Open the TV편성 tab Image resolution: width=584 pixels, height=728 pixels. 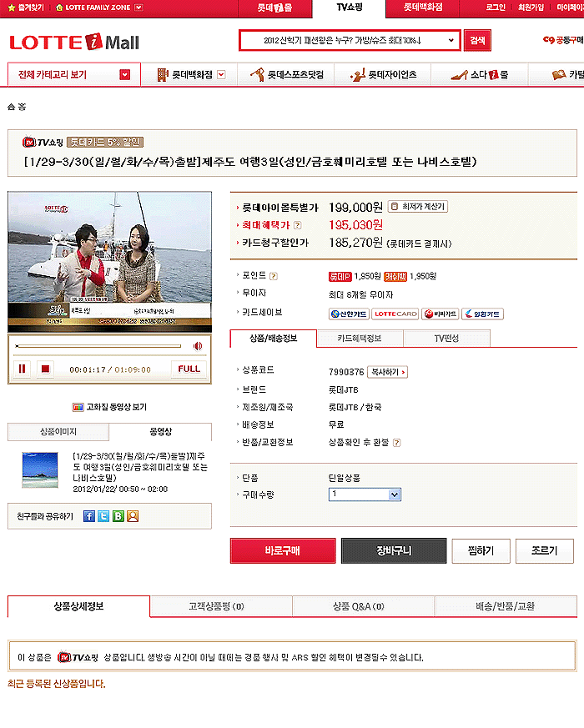(x=446, y=339)
